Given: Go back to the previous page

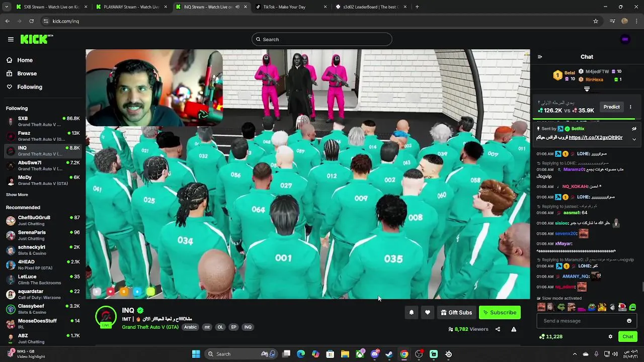Looking at the screenshot, I should coord(8,21).
